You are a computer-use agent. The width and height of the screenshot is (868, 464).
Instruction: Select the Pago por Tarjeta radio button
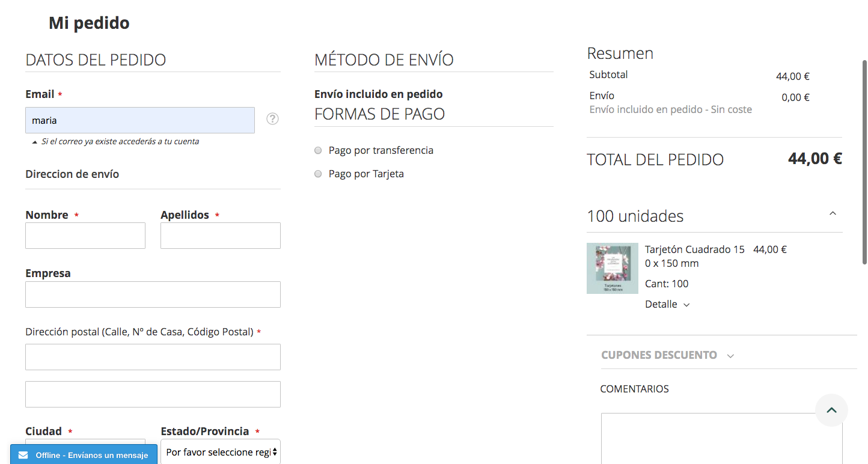(317, 174)
